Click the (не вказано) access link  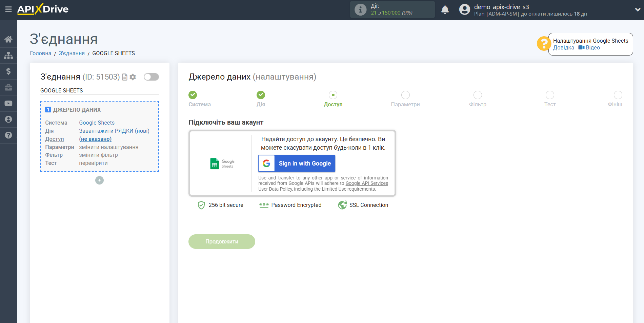(x=95, y=139)
